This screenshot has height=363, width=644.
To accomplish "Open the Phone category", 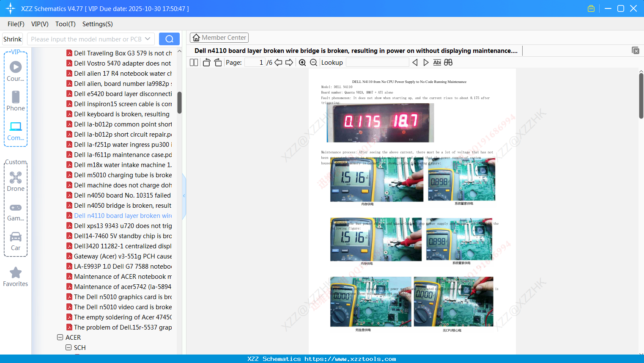I will click(x=16, y=101).
